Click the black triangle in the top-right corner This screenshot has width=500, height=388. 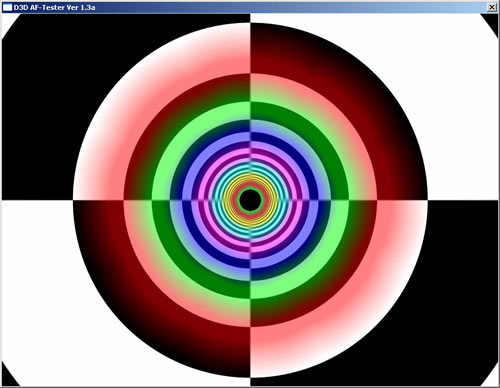click(492, 21)
